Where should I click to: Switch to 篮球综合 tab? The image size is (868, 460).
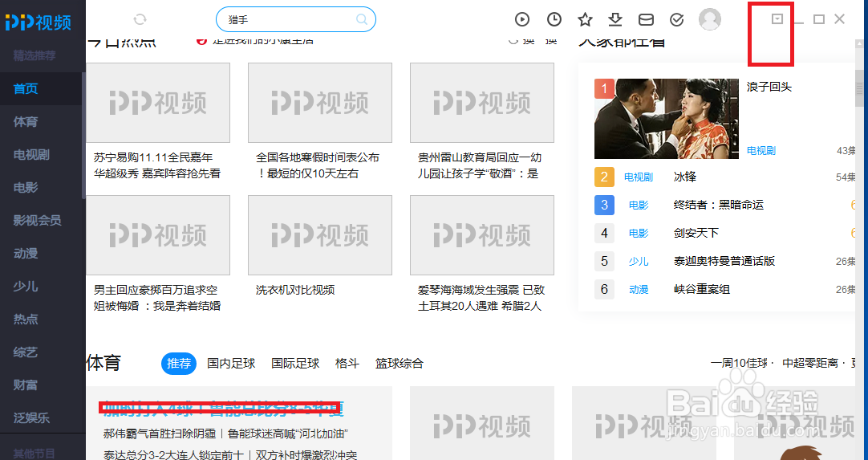click(x=400, y=364)
